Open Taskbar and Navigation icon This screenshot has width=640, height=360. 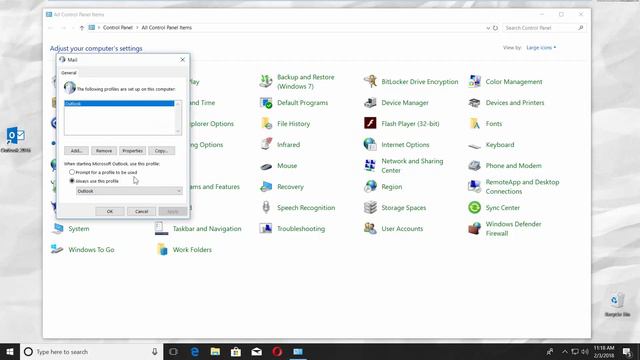pyautogui.click(x=161, y=228)
